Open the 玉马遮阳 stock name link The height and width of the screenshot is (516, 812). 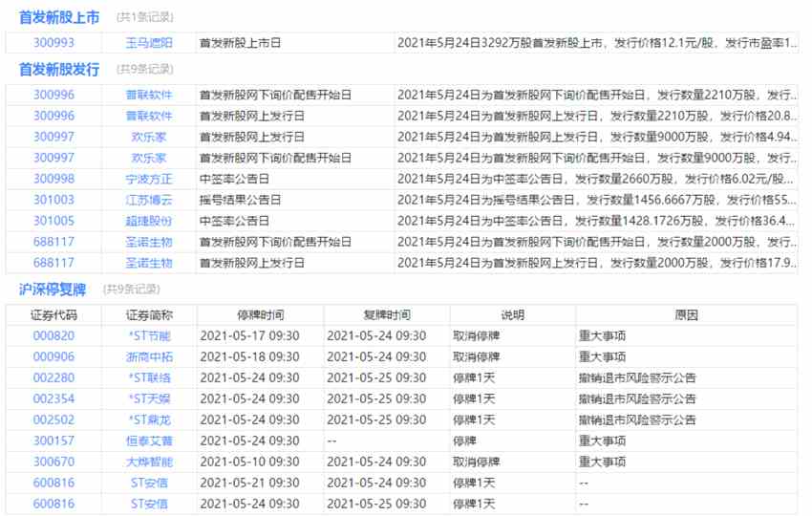pyautogui.click(x=149, y=43)
